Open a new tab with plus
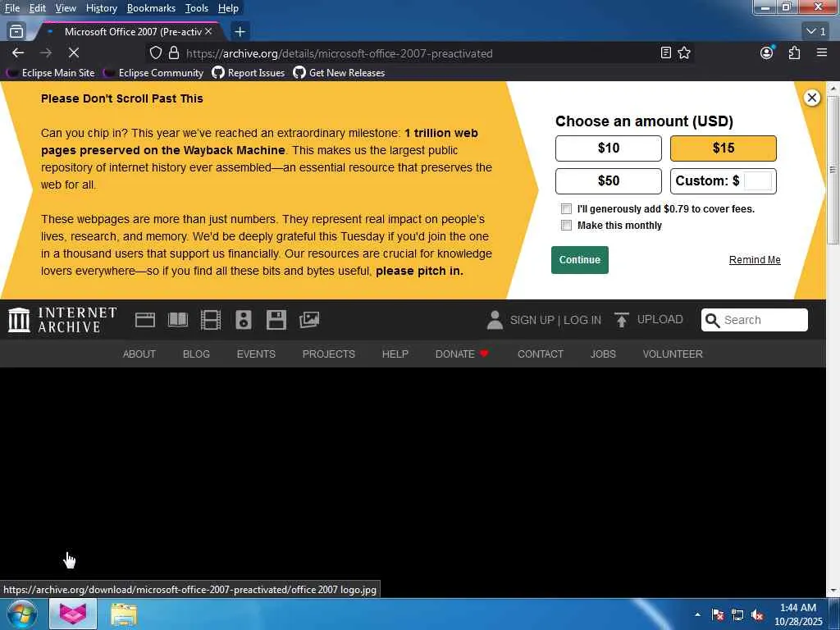This screenshot has height=630, width=840. click(x=240, y=32)
